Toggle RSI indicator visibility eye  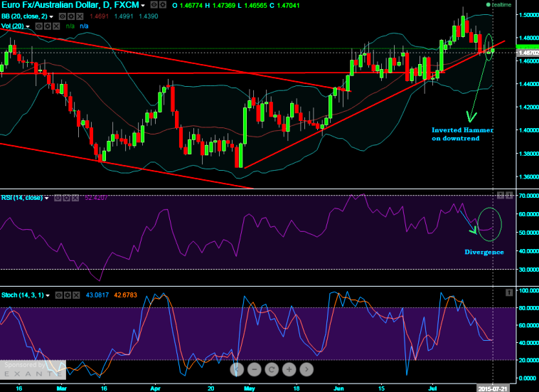tap(58, 198)
